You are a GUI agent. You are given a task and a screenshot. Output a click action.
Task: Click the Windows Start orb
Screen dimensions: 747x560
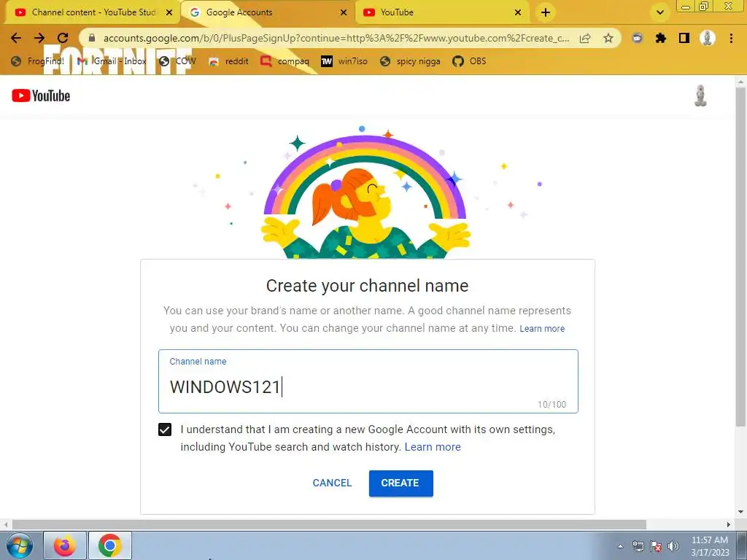(20, 545)
